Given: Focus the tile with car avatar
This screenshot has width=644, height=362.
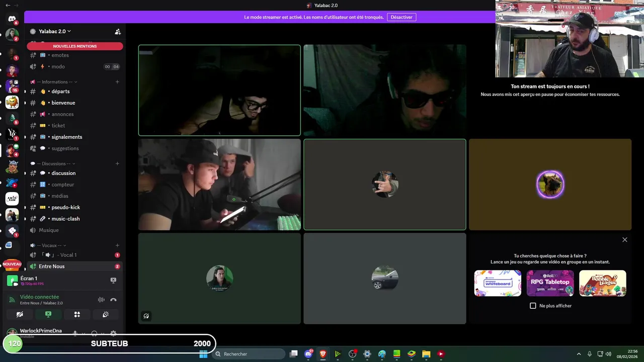Looking at the screenshot, I should tap(385, 279).
